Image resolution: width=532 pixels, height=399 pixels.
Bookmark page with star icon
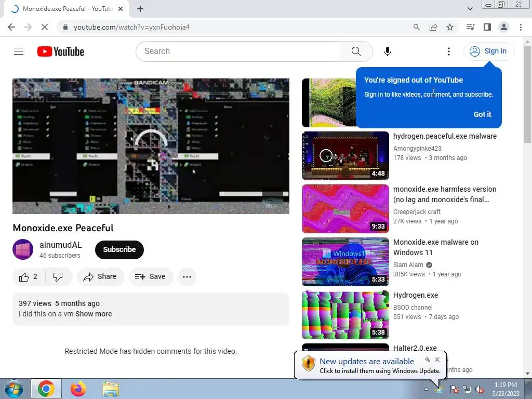(450, 27)
